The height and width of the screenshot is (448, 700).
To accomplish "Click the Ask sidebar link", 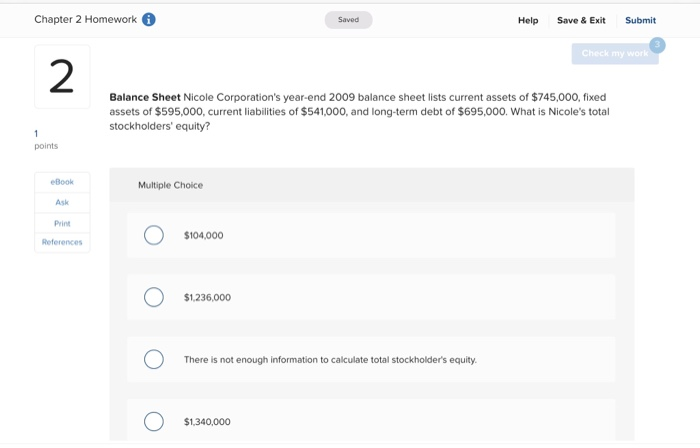I will tap(62, 202).
